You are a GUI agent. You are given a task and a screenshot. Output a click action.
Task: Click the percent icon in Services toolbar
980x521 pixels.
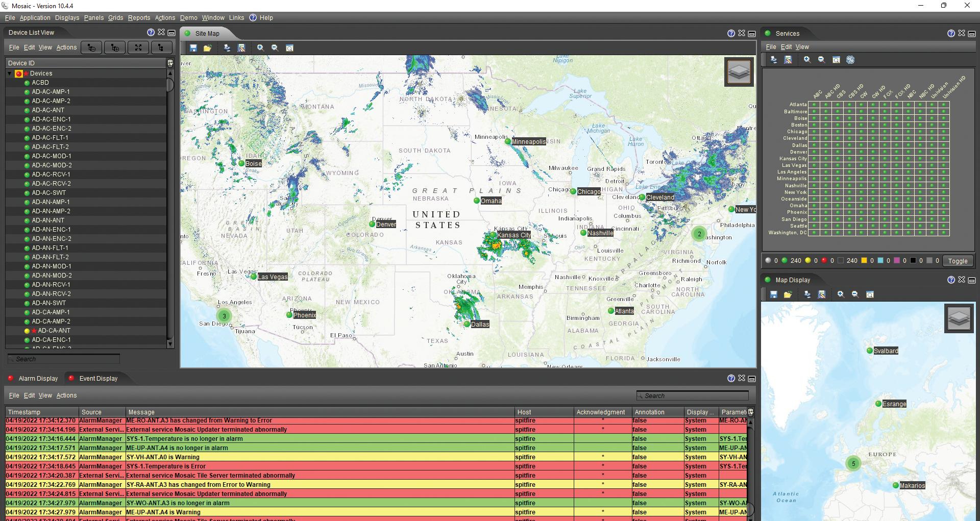point(850,60)
